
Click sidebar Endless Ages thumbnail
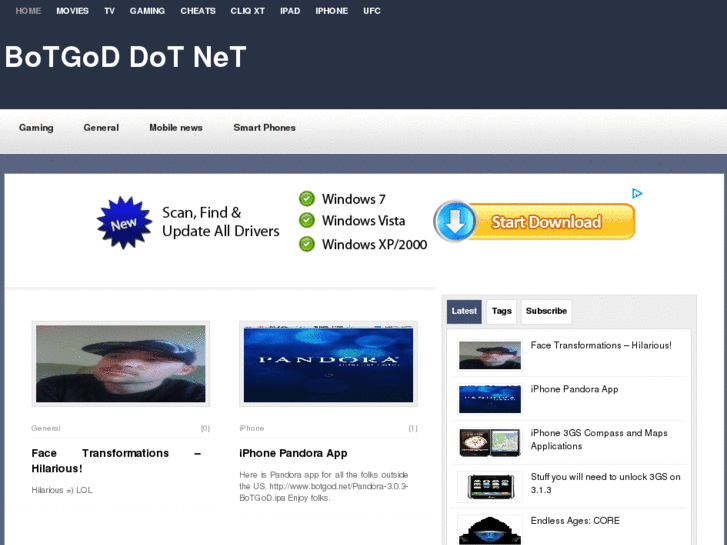[490, 530]
